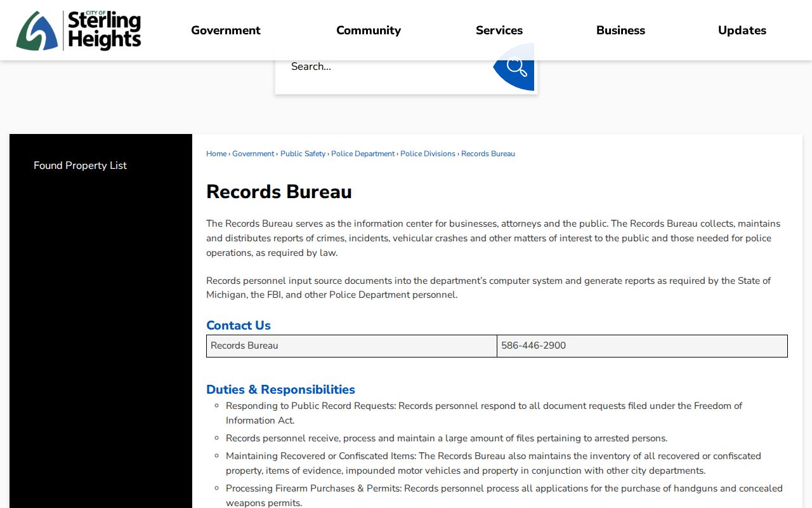
Task: Go to the Home breadcrumb link
Action: click(216, 154)
